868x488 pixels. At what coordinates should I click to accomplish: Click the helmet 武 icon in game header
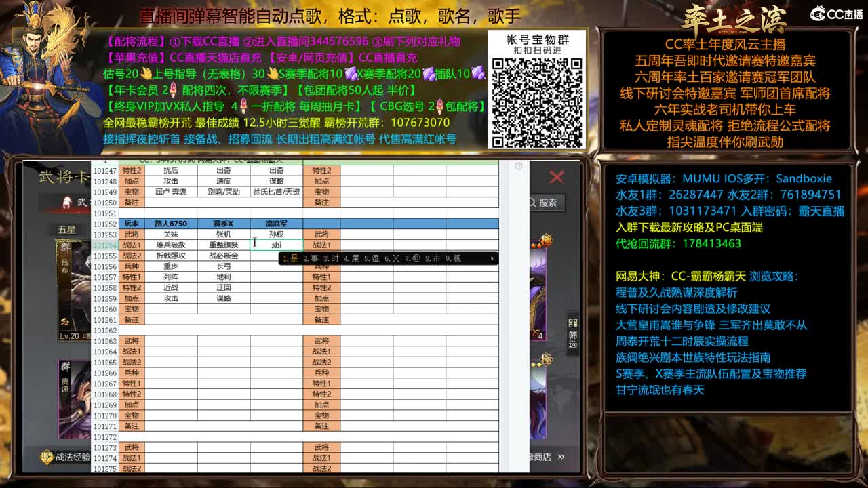tap(66, 202)
